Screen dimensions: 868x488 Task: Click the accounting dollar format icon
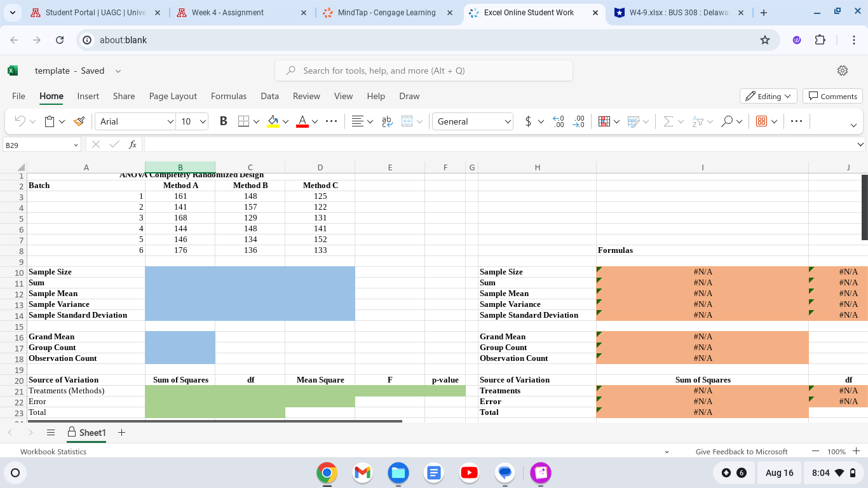528,121
